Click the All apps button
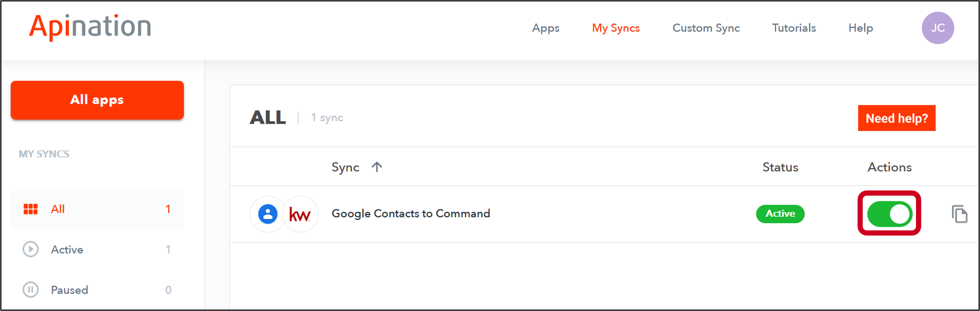This screenshot has height=311, width=980. coord(97,100)
